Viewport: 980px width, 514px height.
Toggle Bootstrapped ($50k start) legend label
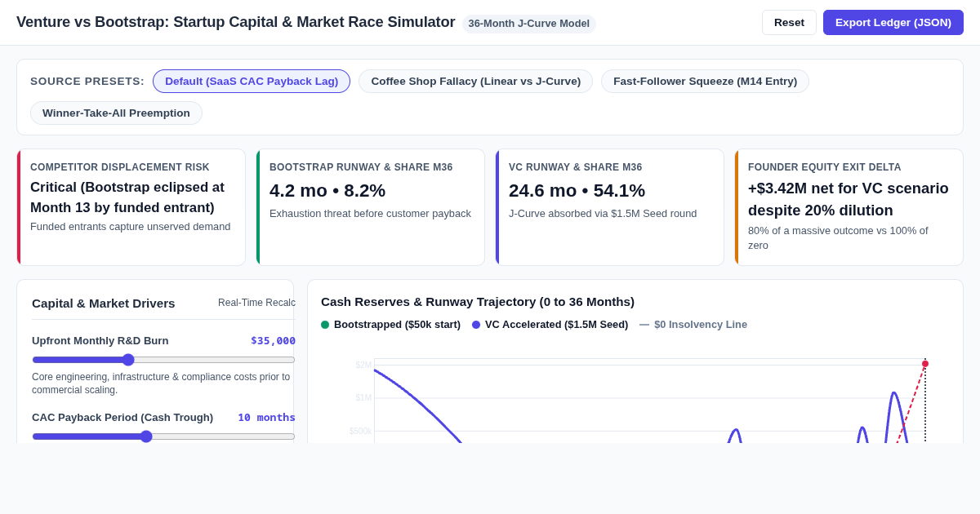click(397, 325)
